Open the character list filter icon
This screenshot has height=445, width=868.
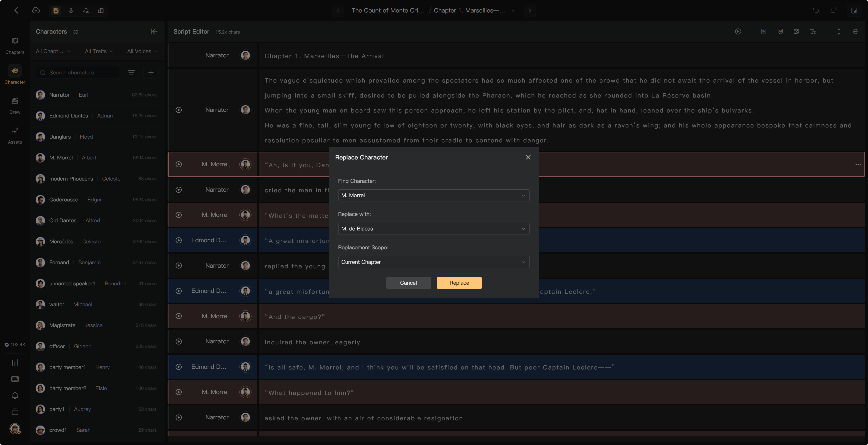point(132,73)
